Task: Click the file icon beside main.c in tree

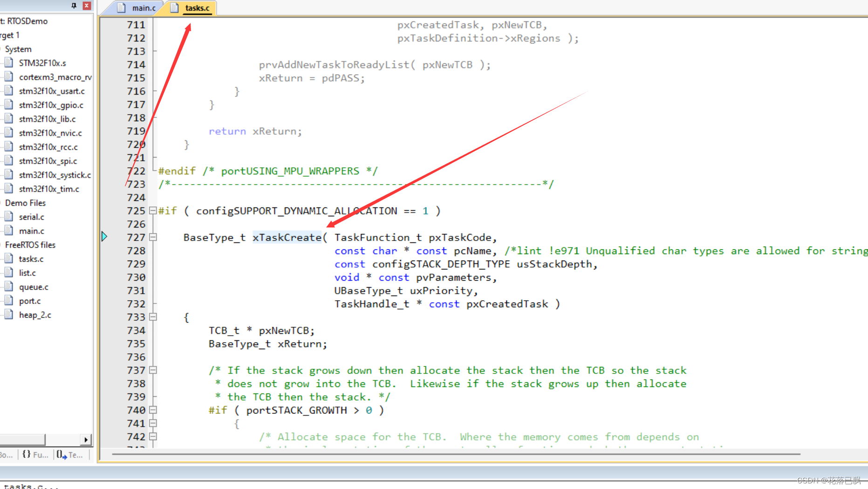Action: click(x=8, y=230)
